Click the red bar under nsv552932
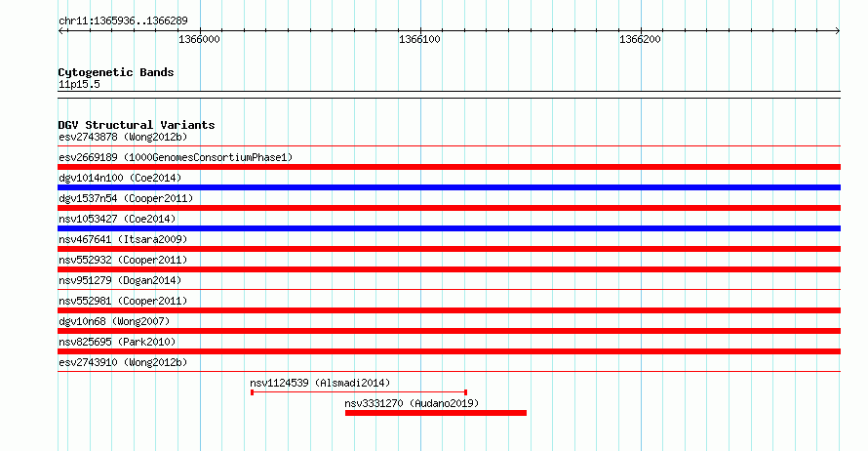Image resolution: width=868 pixels, height=451 pixels. 449,269
